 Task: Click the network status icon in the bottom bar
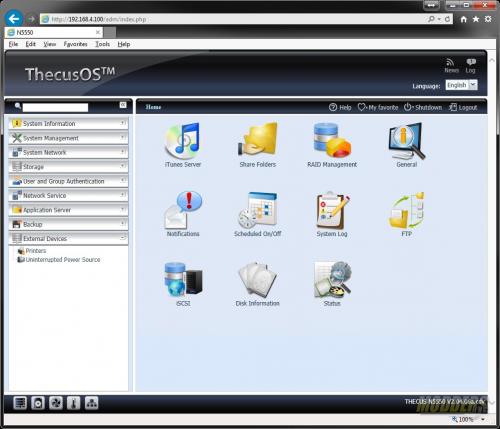(x=91, y=403)
